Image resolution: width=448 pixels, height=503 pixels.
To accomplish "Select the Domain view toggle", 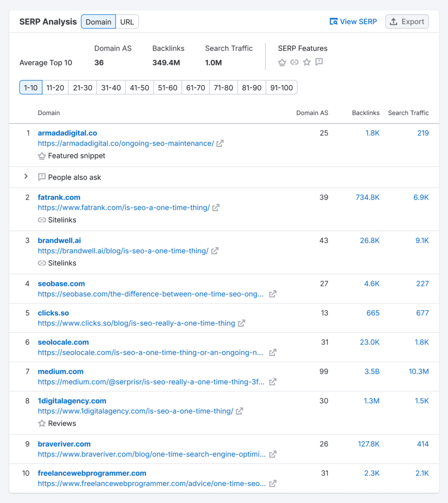I will point(98,22).
